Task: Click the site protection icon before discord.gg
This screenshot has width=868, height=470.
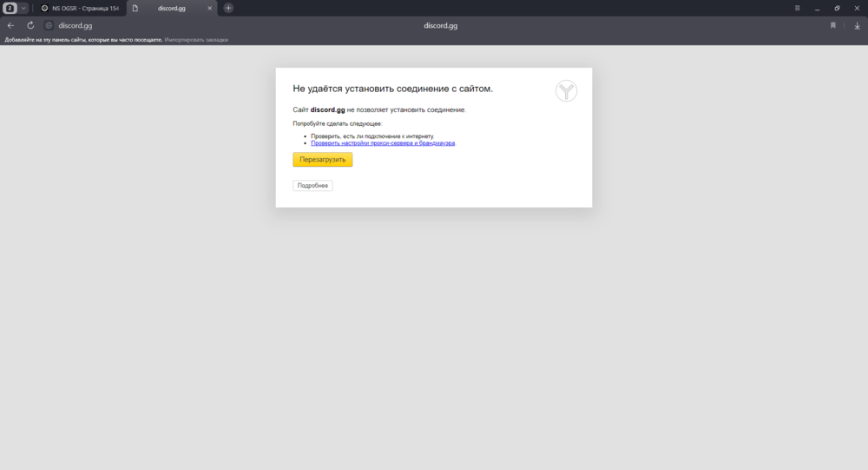Action: (49, 25)
